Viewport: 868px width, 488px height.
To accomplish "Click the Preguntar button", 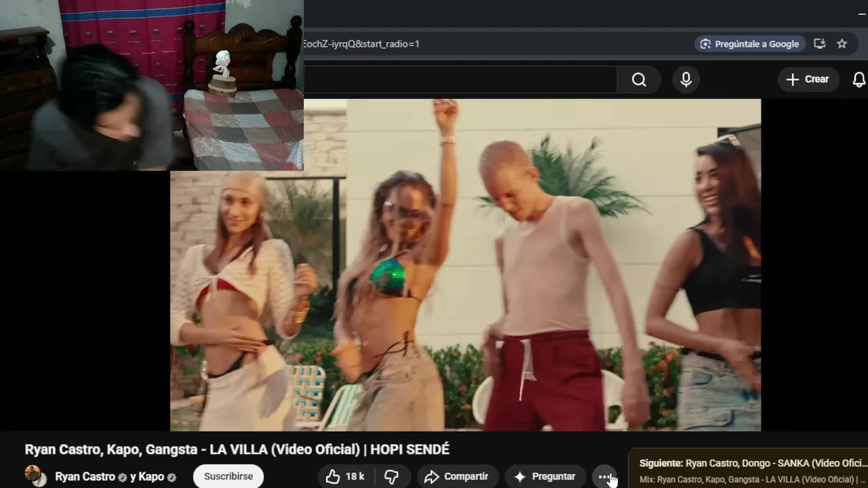I will [545, 476].
